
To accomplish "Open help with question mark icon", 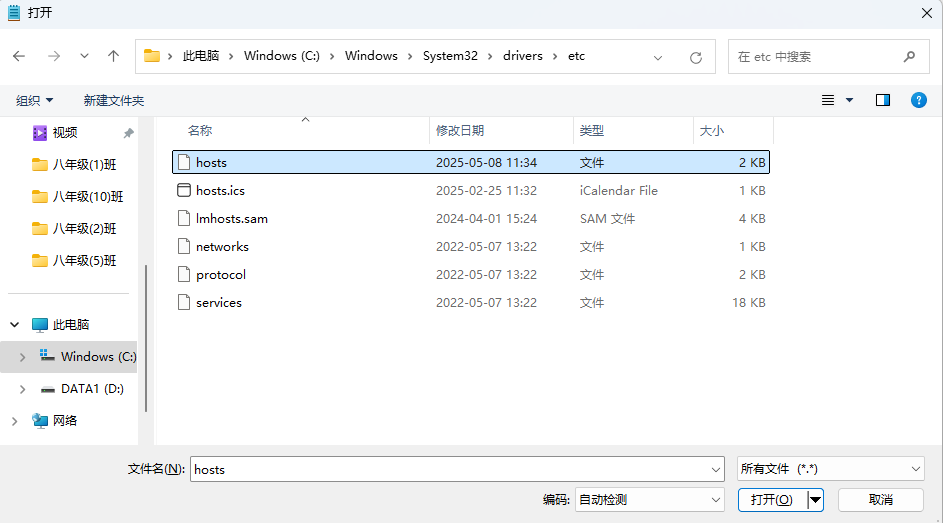I will (x=919, y=100).
